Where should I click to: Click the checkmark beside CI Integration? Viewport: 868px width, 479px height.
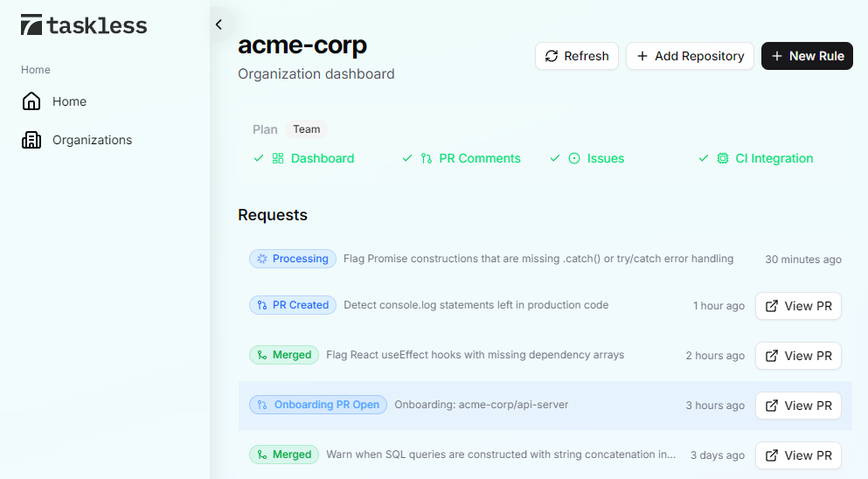[x=703, y=158]
